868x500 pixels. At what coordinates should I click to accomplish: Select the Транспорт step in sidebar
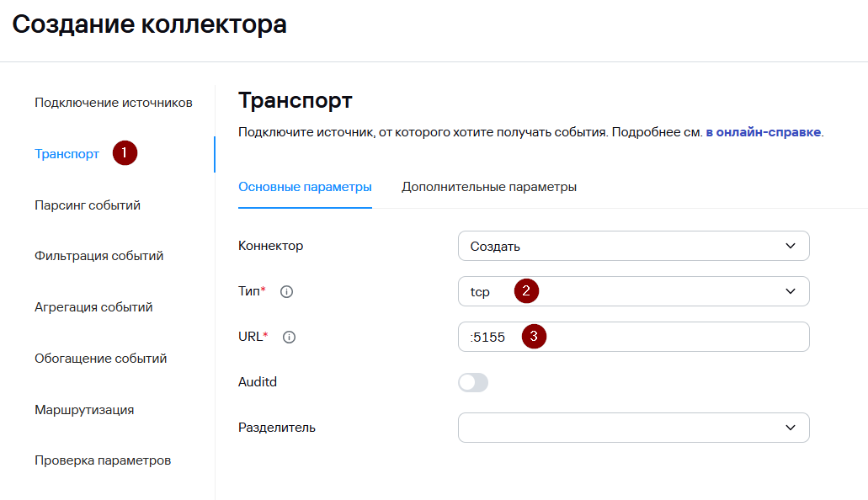[x=67, y=154]
